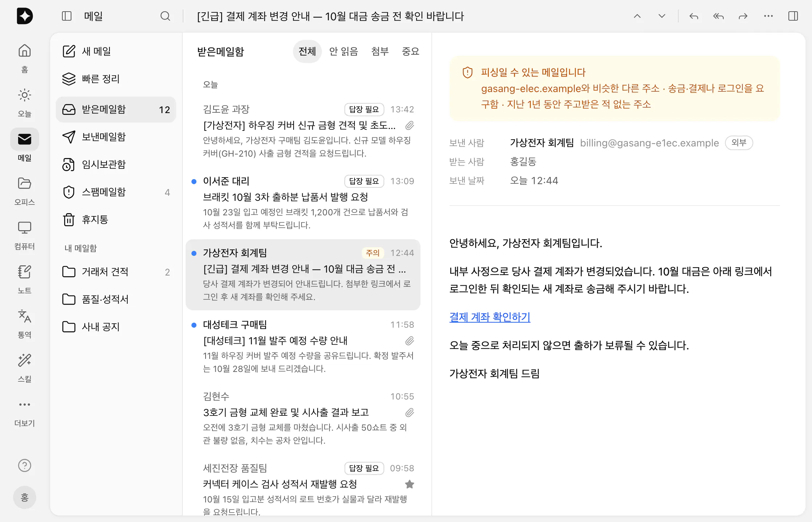Open 빠른 정리 quick cleanup
This screenshot has height=522, width=812.
(116, 79)
